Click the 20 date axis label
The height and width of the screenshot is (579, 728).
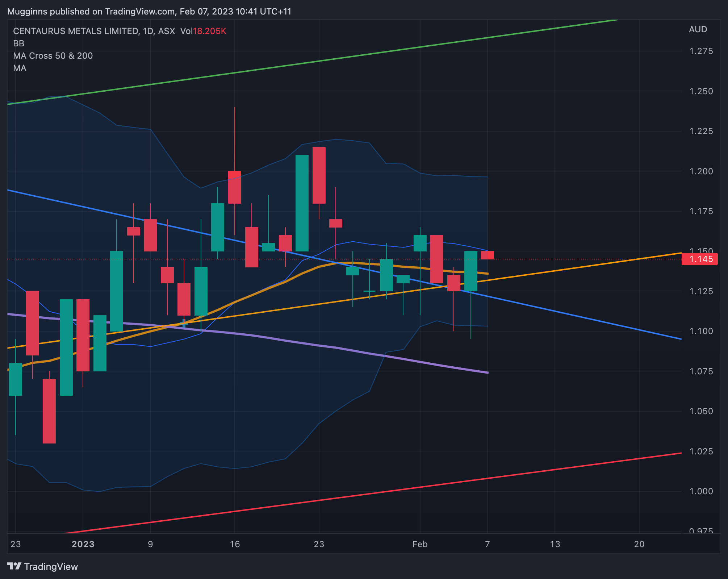[639, 544]
